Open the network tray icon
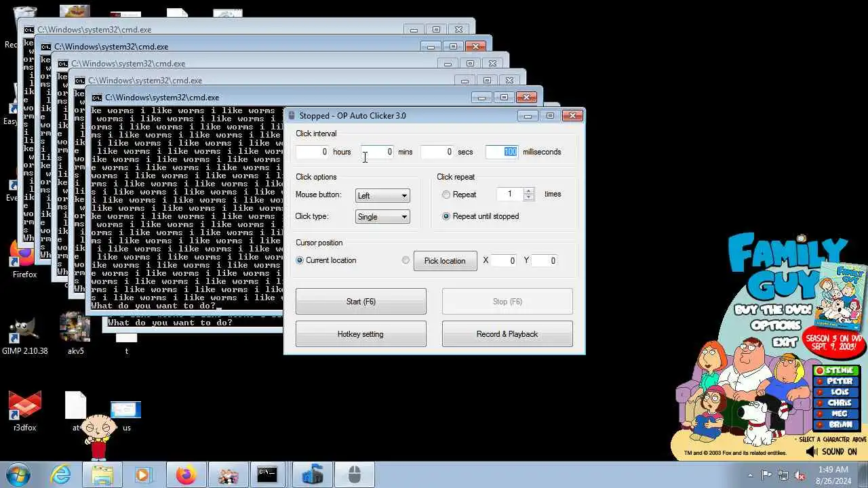 tap(783, 475)
